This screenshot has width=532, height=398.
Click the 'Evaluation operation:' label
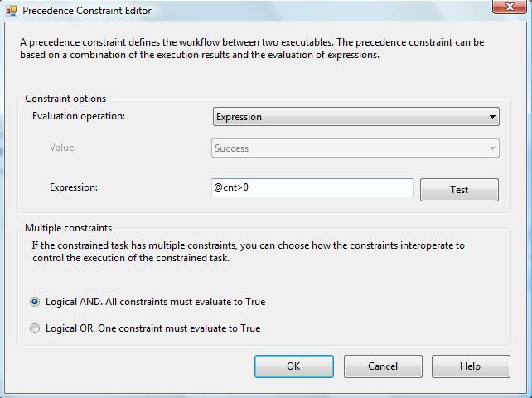(x=79, y=116)
